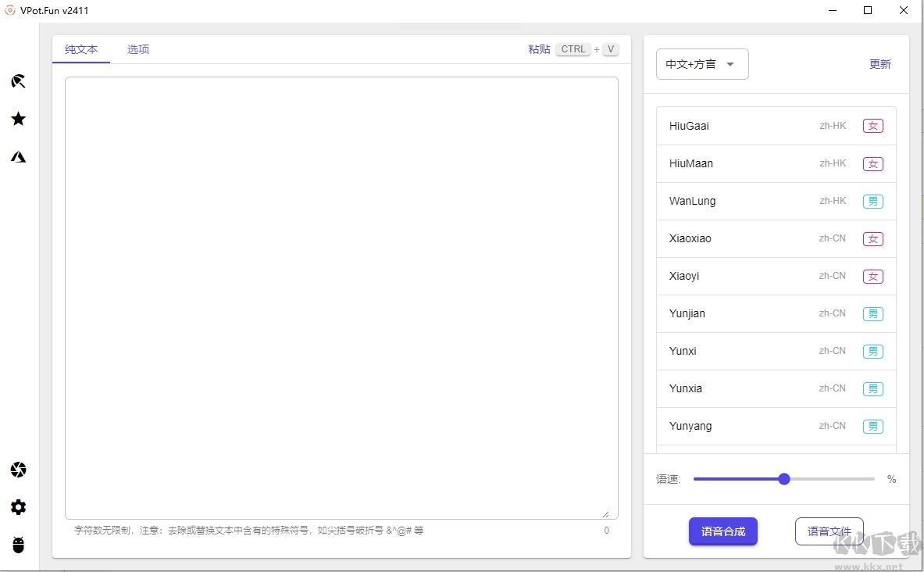This screenshot has height=572, width=924.
Task: Switch to the 纯文本 tab
Action: tap(80, 48)
